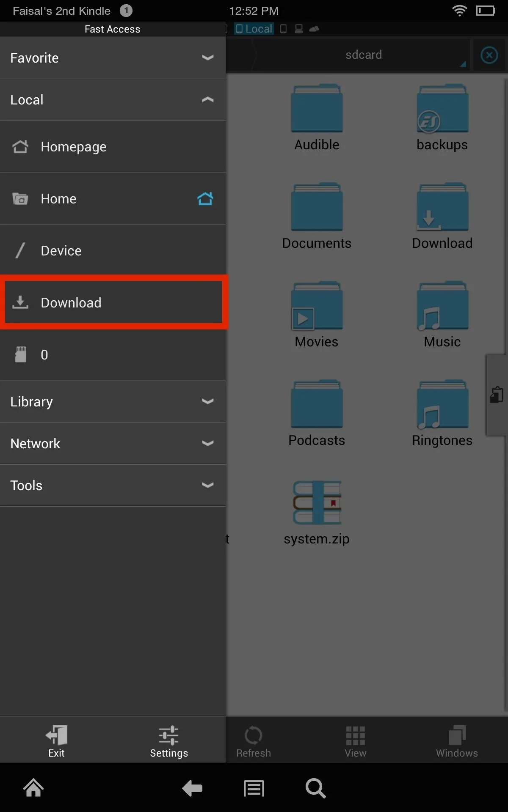Expand the Tools section

coord(113,485)
